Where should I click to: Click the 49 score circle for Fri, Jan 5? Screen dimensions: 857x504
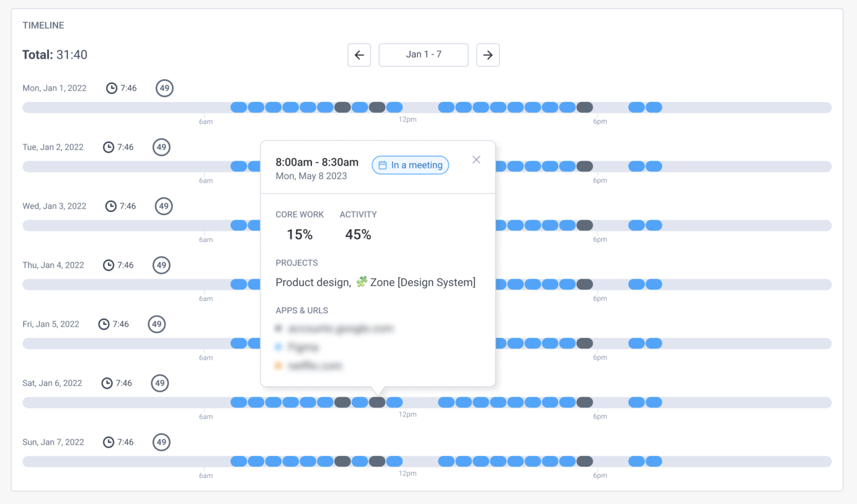[157, 324]
